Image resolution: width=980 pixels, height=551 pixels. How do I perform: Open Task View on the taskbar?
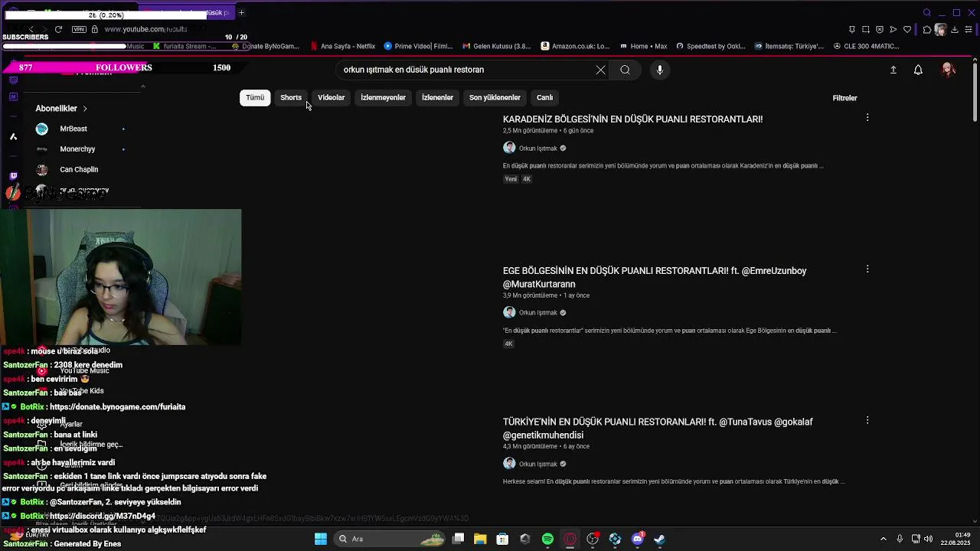pyautogui.click(x=458, y=539)
